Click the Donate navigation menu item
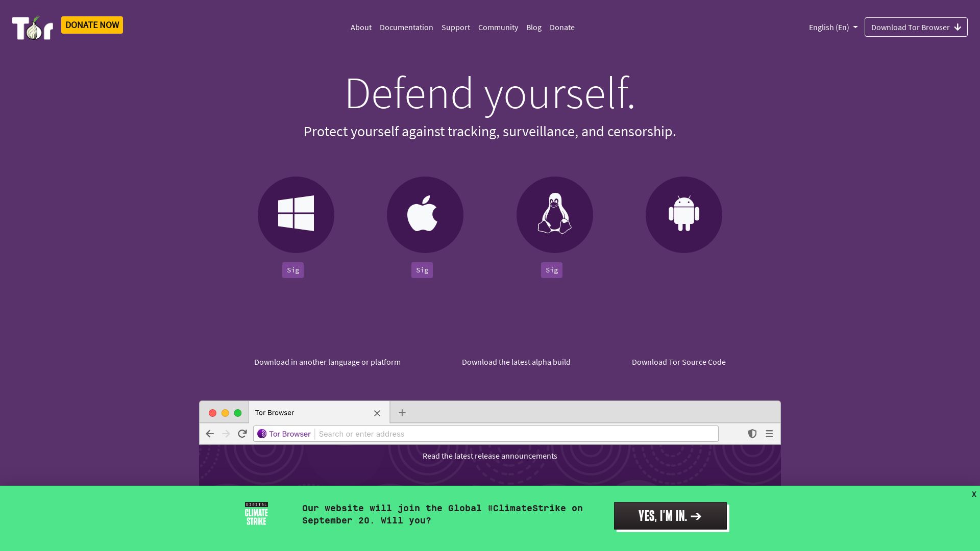This screenshot has width=980, height=551. [562, 27]
